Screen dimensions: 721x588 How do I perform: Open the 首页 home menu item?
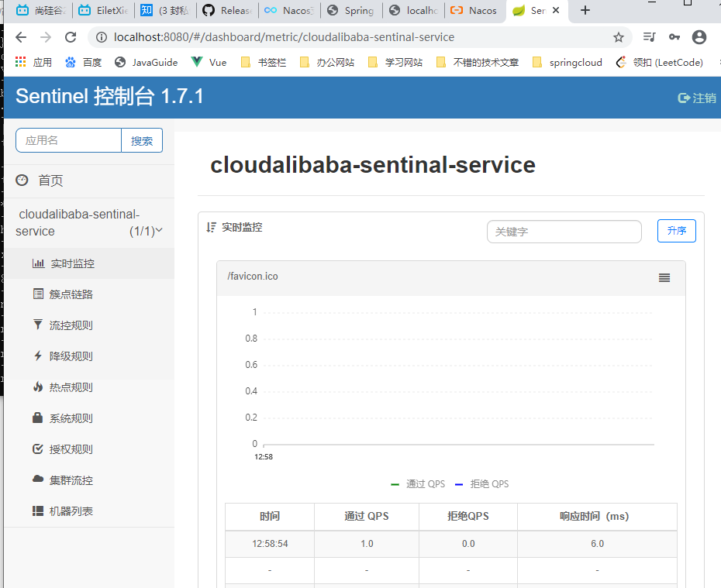(89, 181)
